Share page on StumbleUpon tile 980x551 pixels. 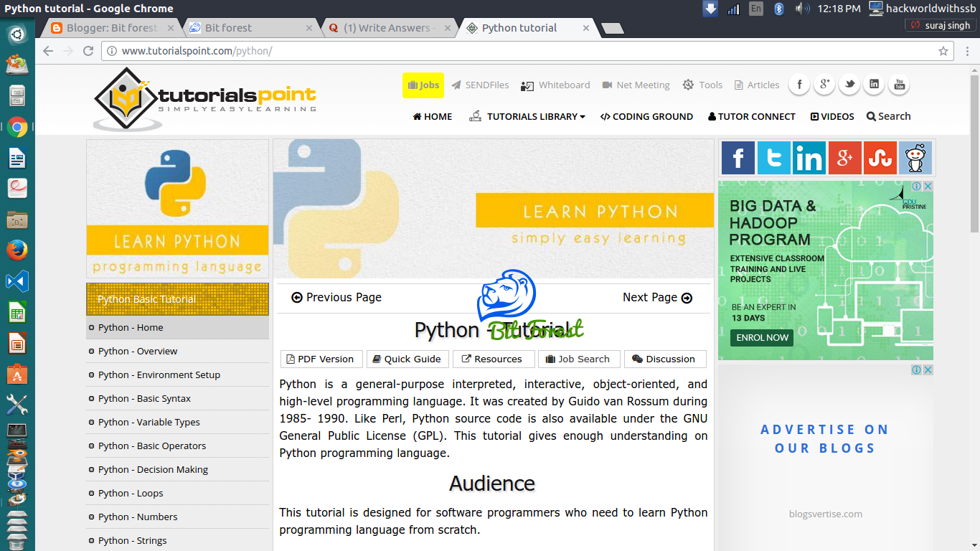pos(880,157)
